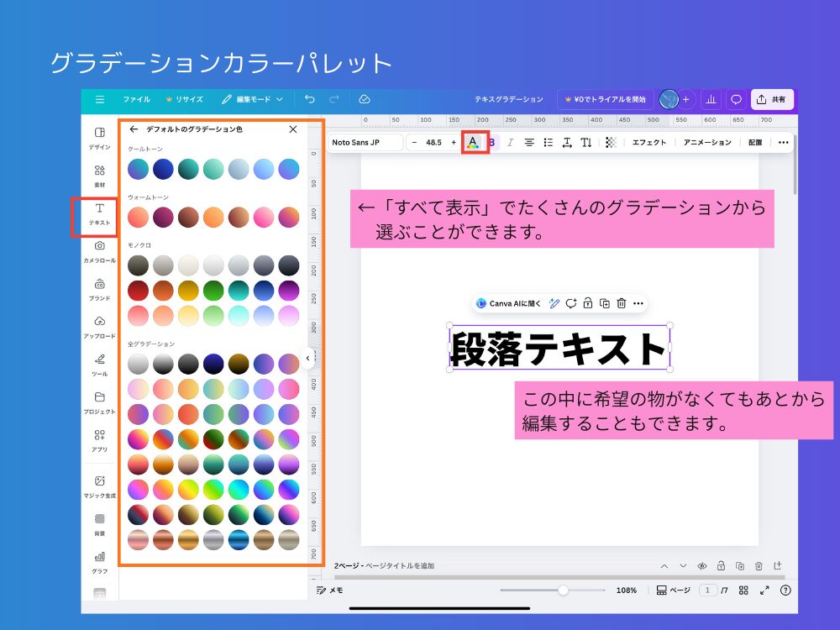Viewport: 840px width, 630px height.
Task: Toggle italic formatting for selected text
Action: point(511,142)
